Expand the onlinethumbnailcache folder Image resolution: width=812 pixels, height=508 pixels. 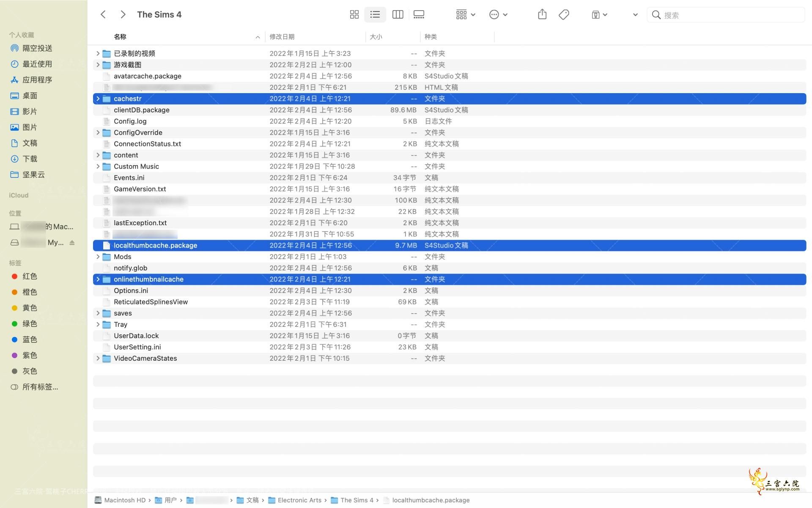point(98,279)
